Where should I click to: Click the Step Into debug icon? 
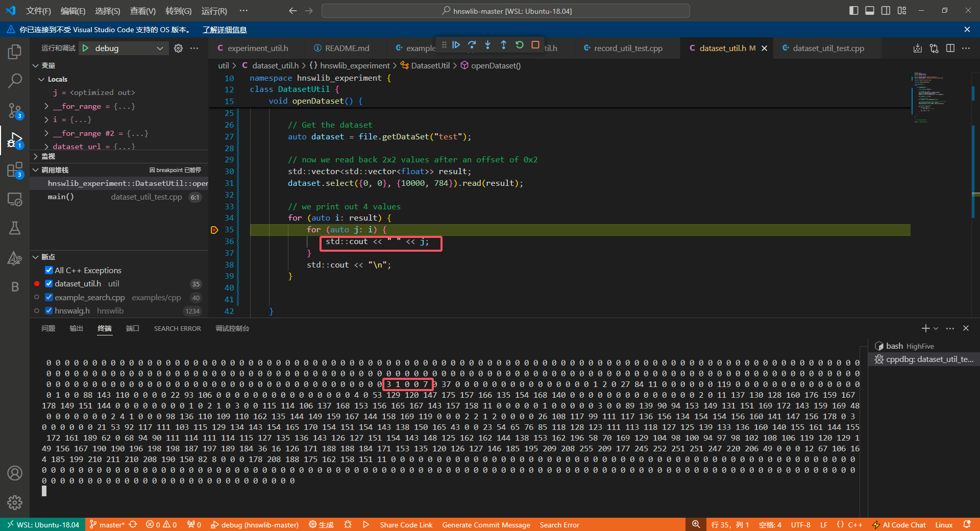tap(488, 45)
